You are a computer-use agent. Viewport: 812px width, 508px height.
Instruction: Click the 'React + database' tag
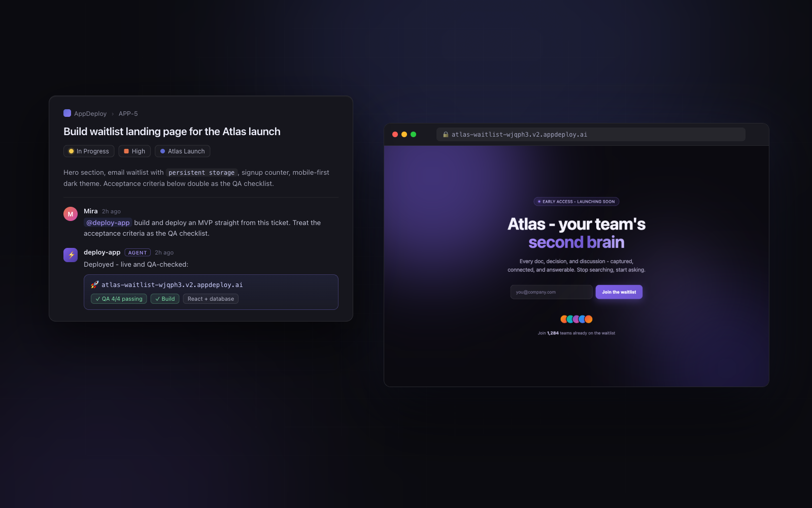coord(211,299)
